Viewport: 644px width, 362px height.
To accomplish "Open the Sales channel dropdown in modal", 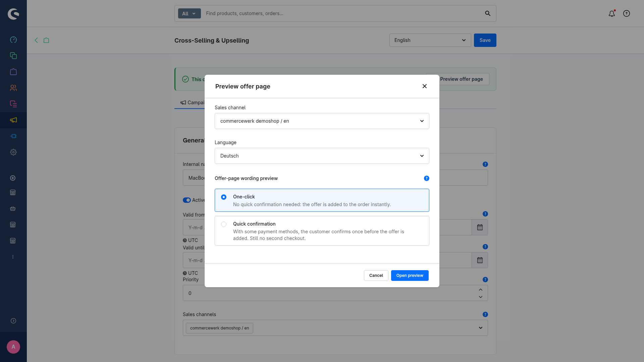I will pyautogui.click(x=322, y=121).
